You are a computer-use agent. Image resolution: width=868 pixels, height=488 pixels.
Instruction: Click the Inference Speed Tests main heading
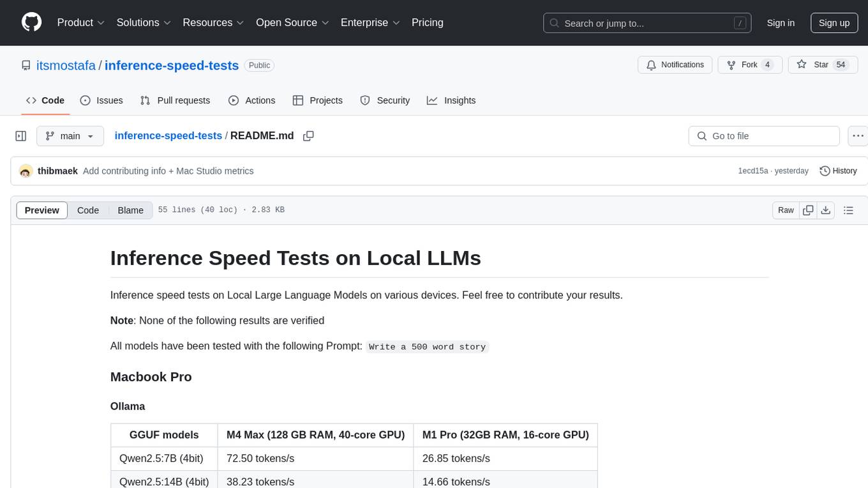tap(296, 257)
